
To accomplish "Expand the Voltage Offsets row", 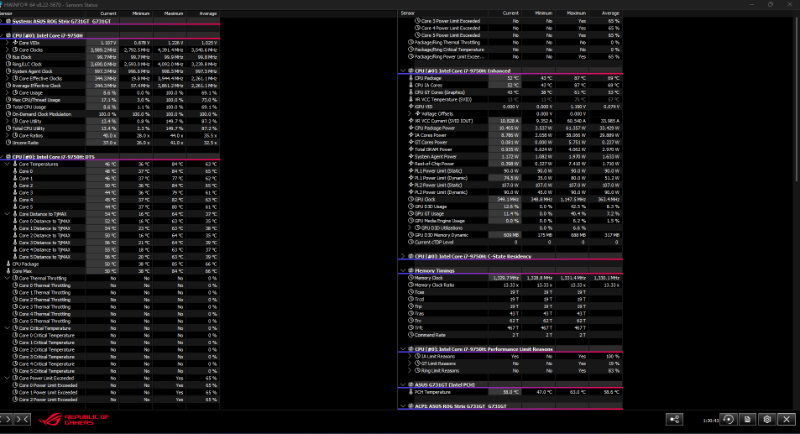I will [x=410, y=114].
